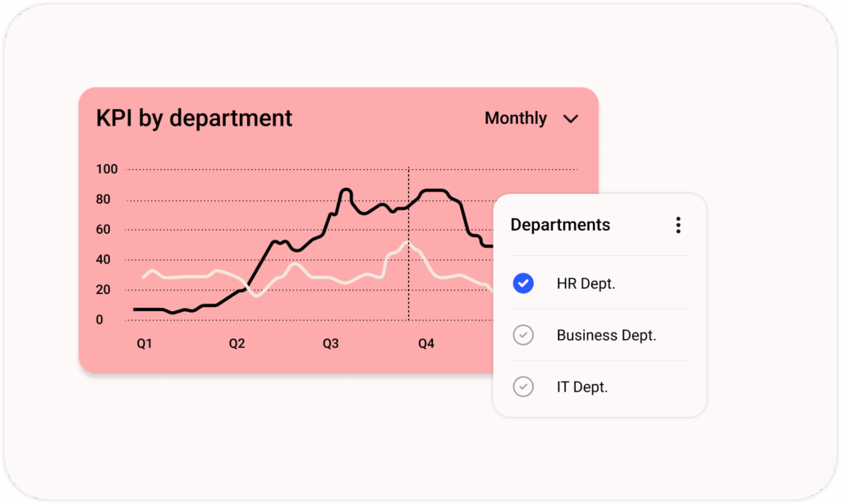Image resolution: width=841 pixels, height=504 pixels.
Task: Choose the IT Dept. list label
Action: pyautogui.click(x=582, y=387)
